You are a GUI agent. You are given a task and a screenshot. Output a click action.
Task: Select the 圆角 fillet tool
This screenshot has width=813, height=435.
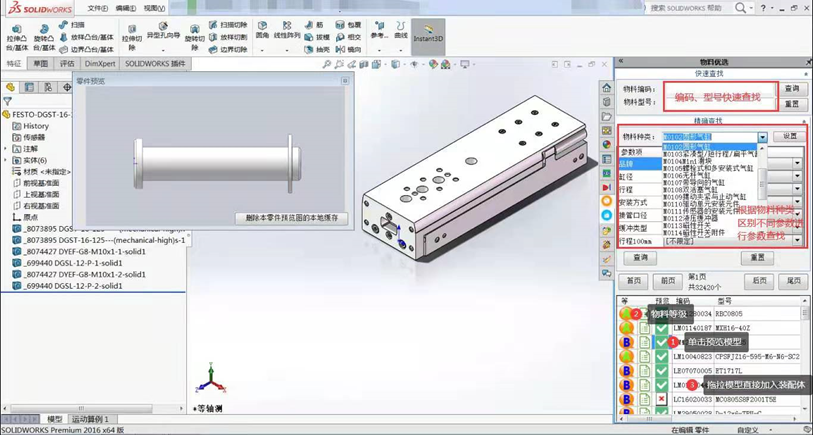coord(262,32)
